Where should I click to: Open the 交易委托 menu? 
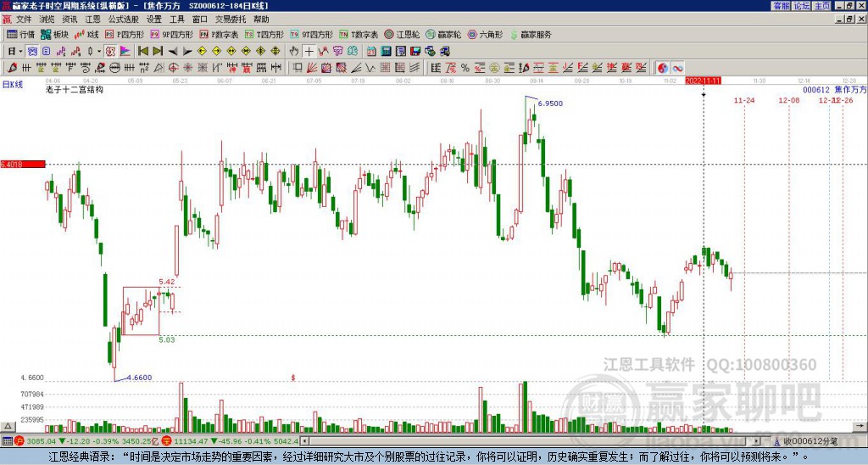(x=231, y=20)
